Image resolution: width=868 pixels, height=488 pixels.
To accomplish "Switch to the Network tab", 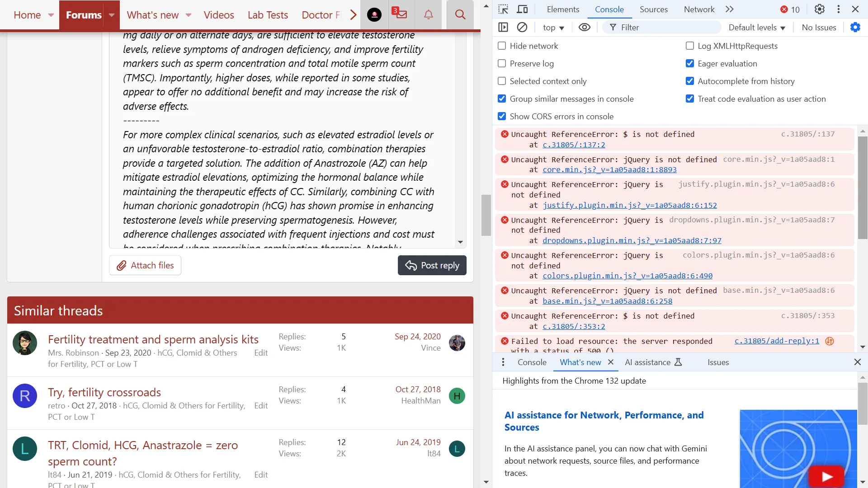I will [699, 9].
